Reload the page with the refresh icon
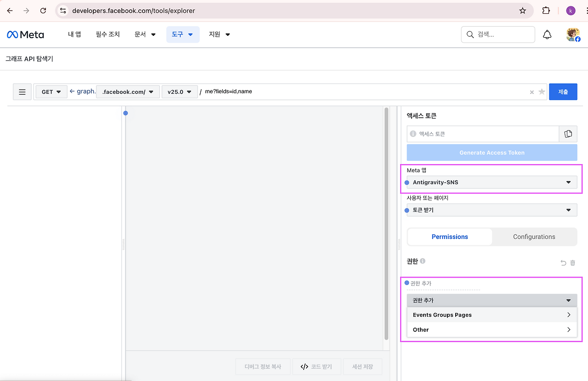 pyautogui.click(x=43, y=11)
